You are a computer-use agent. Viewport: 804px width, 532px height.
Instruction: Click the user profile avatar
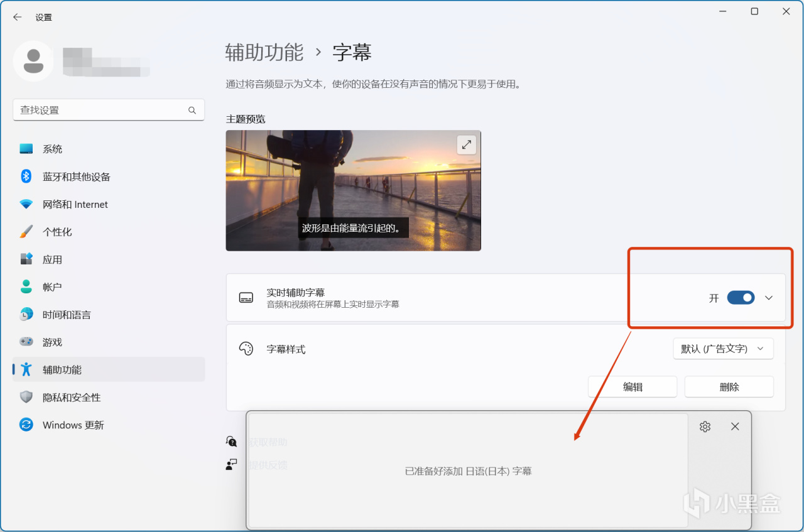(33, 61)
